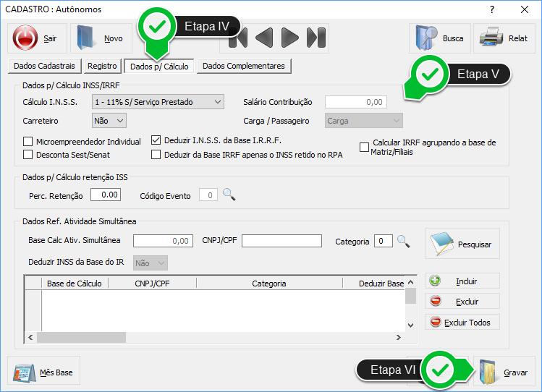The height and width of the screenshot is (392, 542).
Task: Open Busca search button
Action: [440, 38]
